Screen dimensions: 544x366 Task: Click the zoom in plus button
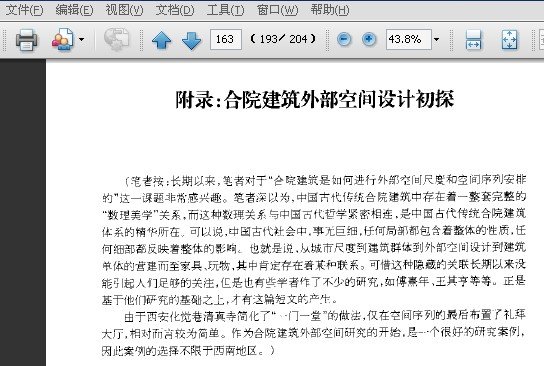click(369, 39)
